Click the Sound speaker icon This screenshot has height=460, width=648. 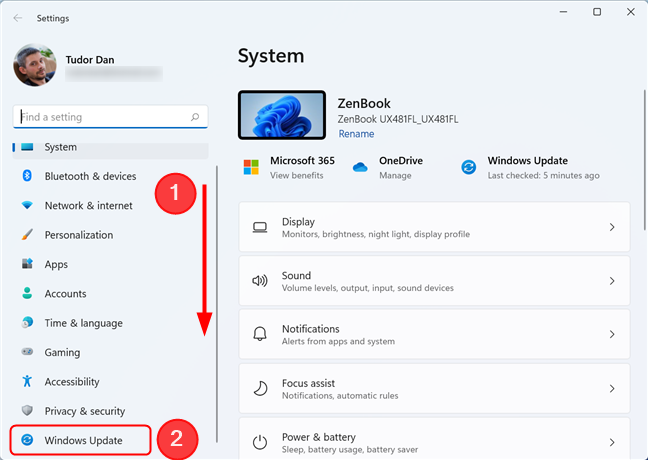tap(260, 281)
